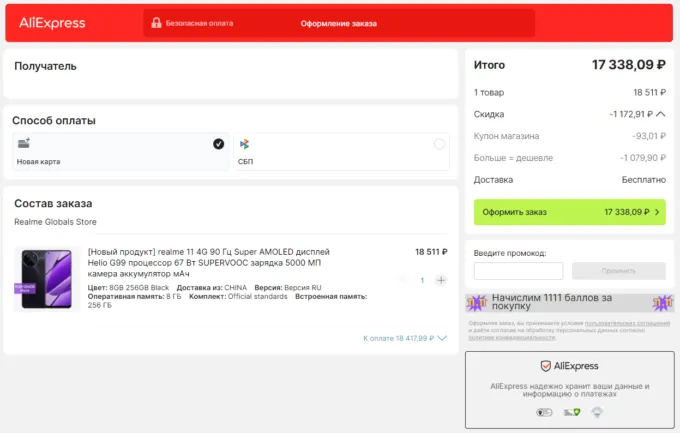
Task: Click the AliExpress shield icon
Action: click(546, 366)
